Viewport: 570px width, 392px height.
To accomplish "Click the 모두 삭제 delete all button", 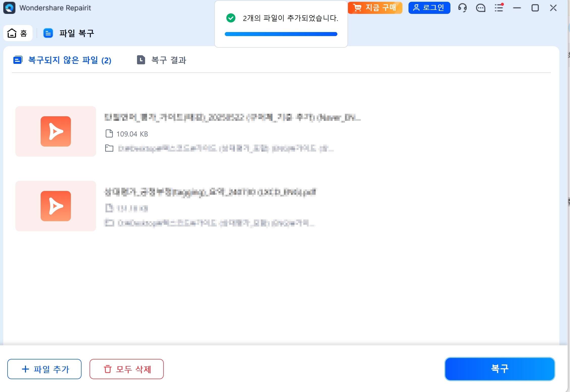I will click(x=127, y=369).
